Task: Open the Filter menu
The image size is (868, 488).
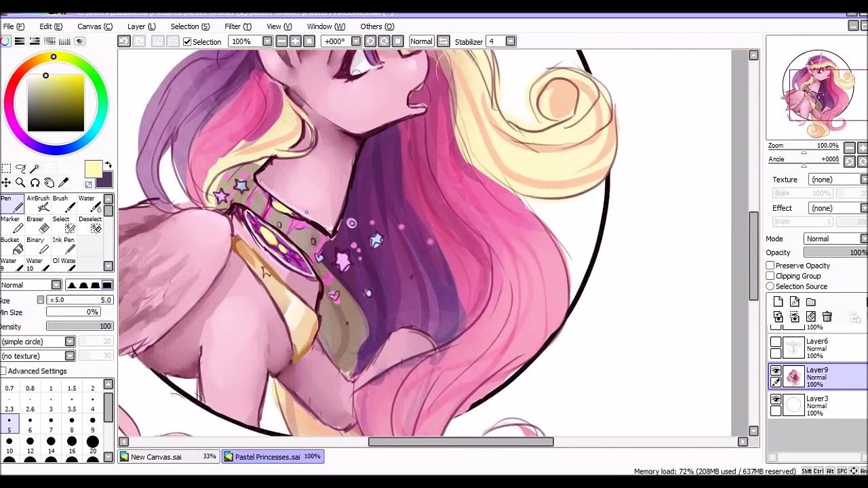Action: tap(238, 26)
